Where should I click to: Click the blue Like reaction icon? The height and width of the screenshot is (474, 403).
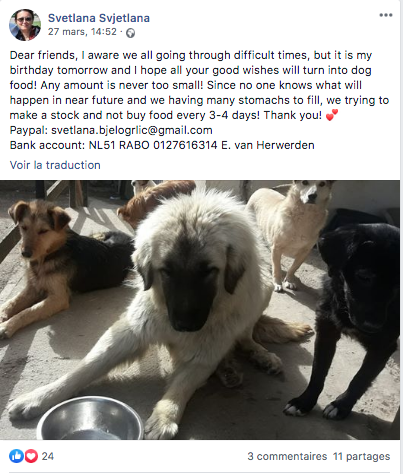point(16,456)
